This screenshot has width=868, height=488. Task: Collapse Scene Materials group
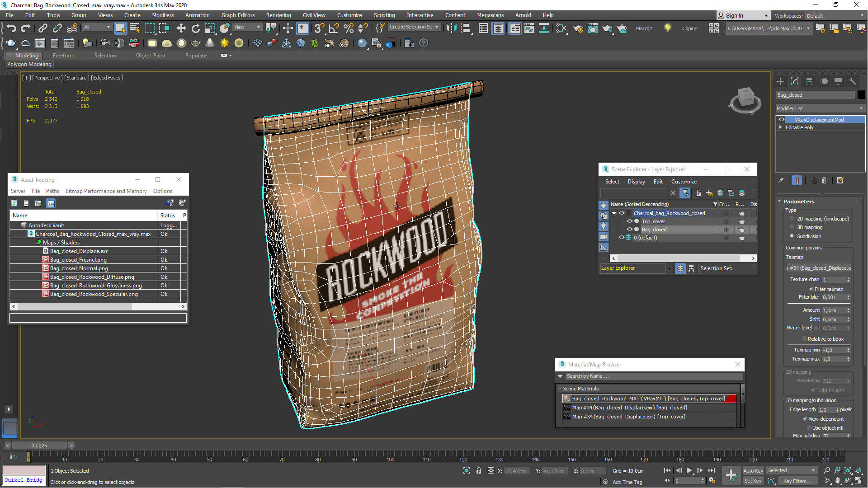tap(560, 389)
